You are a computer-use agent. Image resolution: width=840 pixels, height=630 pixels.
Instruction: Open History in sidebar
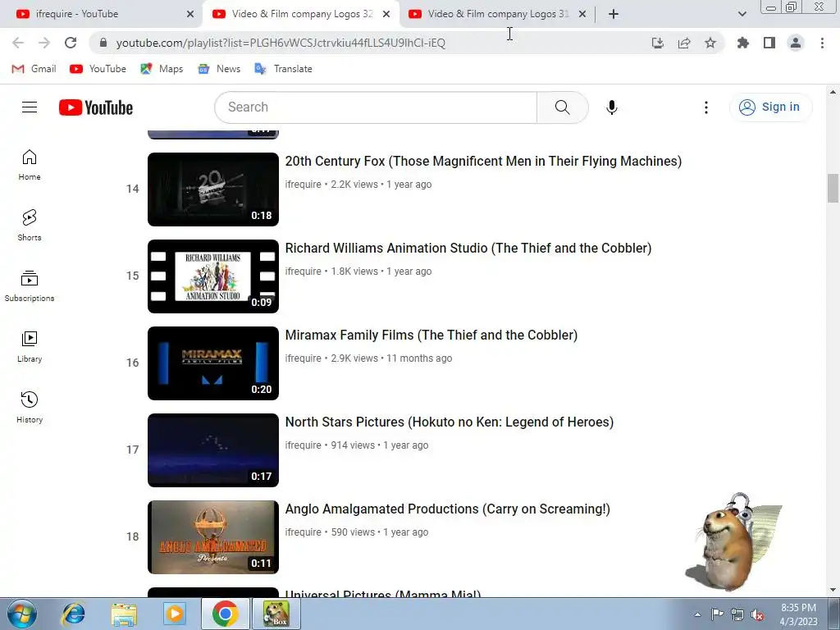(30, 408)
